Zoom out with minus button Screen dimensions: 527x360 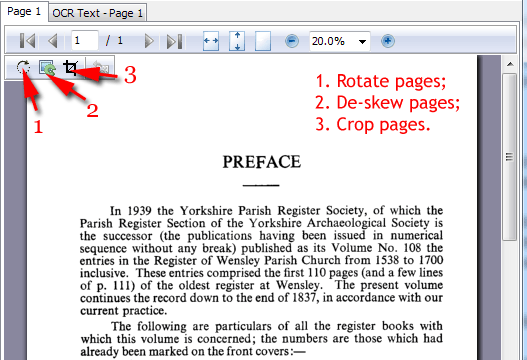pos(292,41)
